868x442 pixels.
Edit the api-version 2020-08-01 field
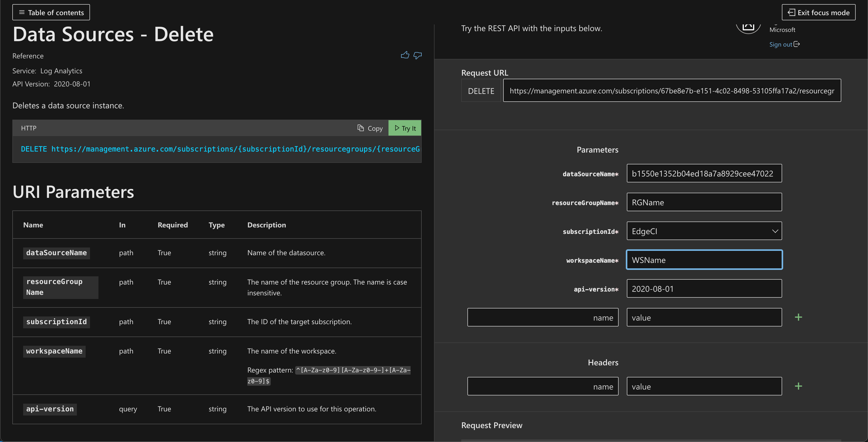coord(704,289)
